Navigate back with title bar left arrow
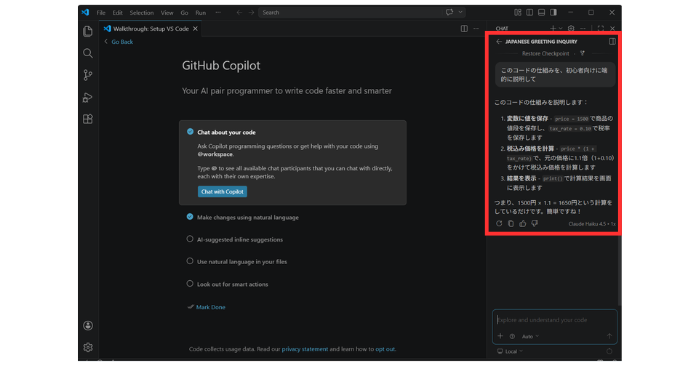The width and height of the screenshot is (698, 365). 239,12
